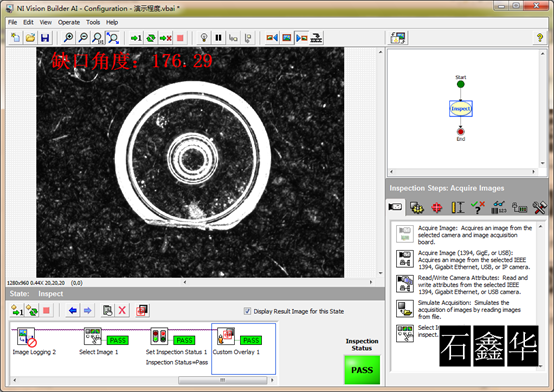Screen dimensions: 554x392
Task: Delete selected step with red X
Action: (122, 311)
